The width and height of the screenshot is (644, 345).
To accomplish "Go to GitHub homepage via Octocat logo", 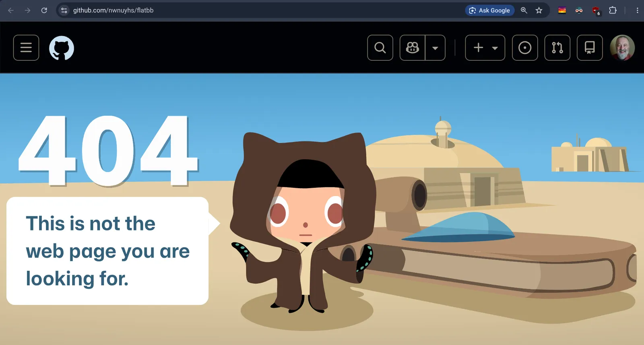I will 62,48.
